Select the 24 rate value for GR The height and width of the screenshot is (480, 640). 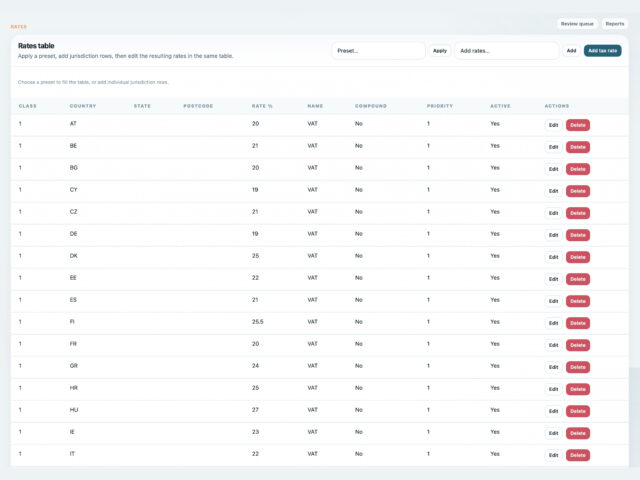[255, 366]
